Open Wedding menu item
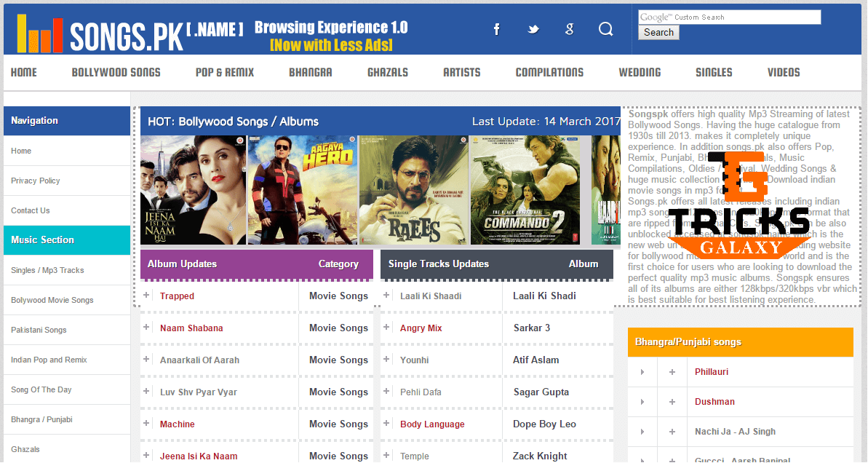This screenshot has height=463, width=868. 640,73
